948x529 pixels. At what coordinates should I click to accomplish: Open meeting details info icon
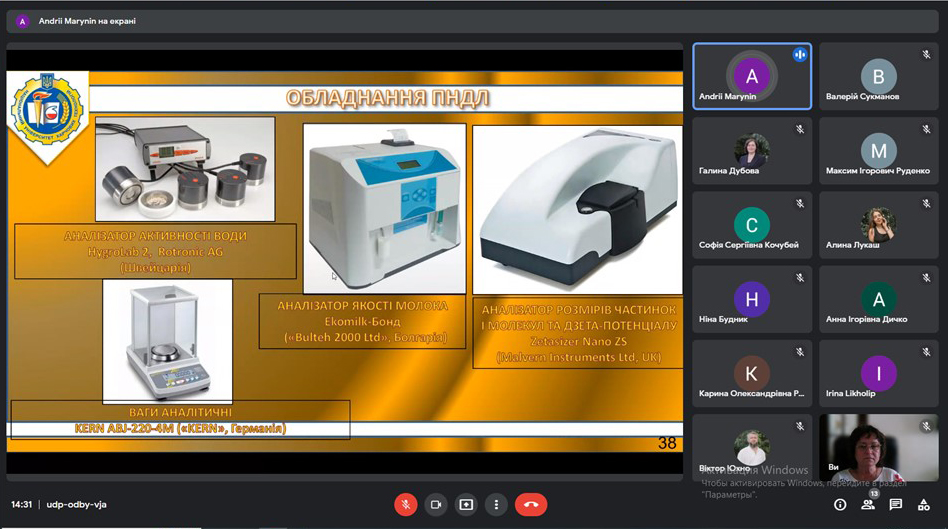tap(840, 505)
